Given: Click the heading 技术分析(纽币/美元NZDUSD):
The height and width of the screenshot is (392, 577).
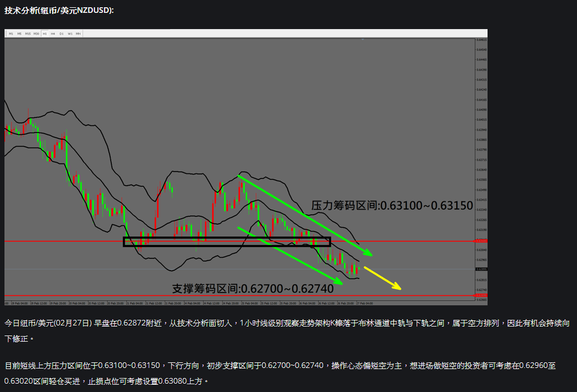Looking at the screenshot, I should [x=59, y=10].
